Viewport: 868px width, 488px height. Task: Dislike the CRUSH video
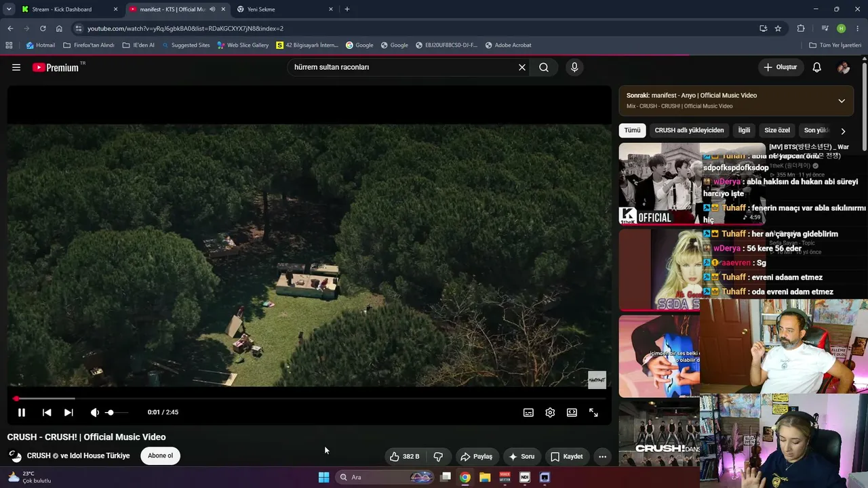coord(438,456)
